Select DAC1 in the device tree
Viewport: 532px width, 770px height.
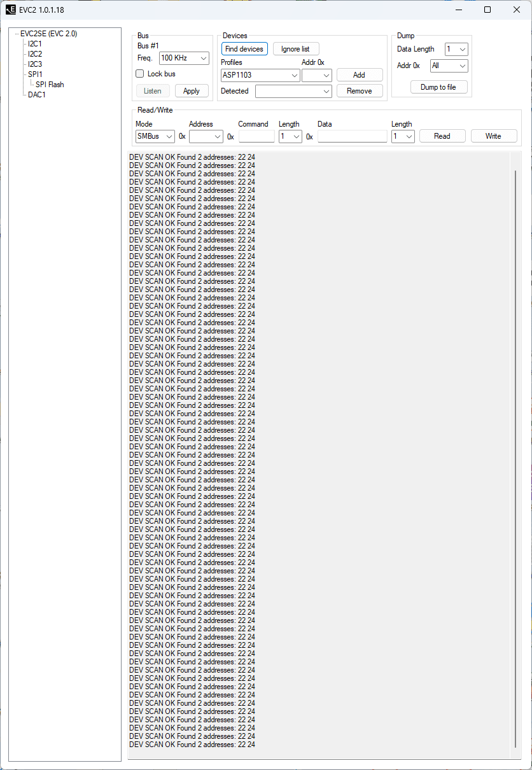click(x=37, y=95)
